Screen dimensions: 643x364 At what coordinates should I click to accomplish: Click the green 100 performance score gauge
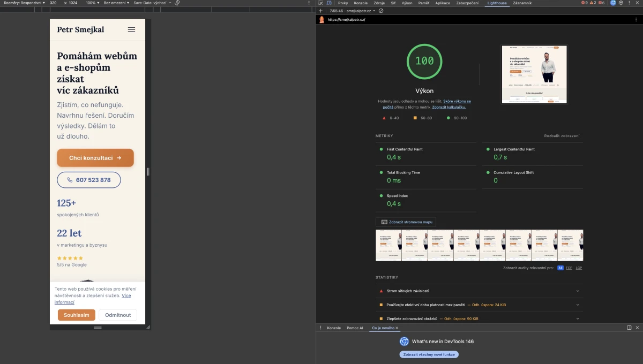[424, 61]
